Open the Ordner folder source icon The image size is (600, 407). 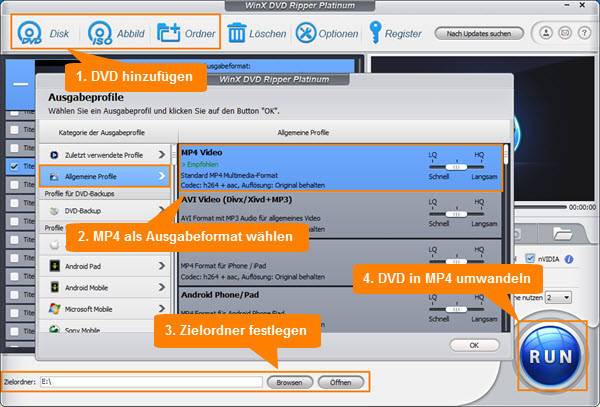pos(167,33)
